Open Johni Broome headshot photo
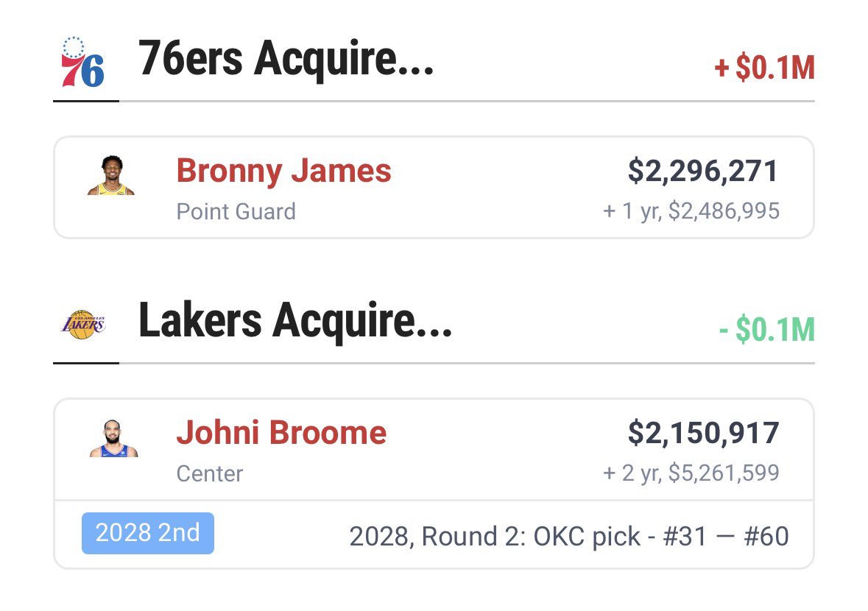 coord(113,438)
